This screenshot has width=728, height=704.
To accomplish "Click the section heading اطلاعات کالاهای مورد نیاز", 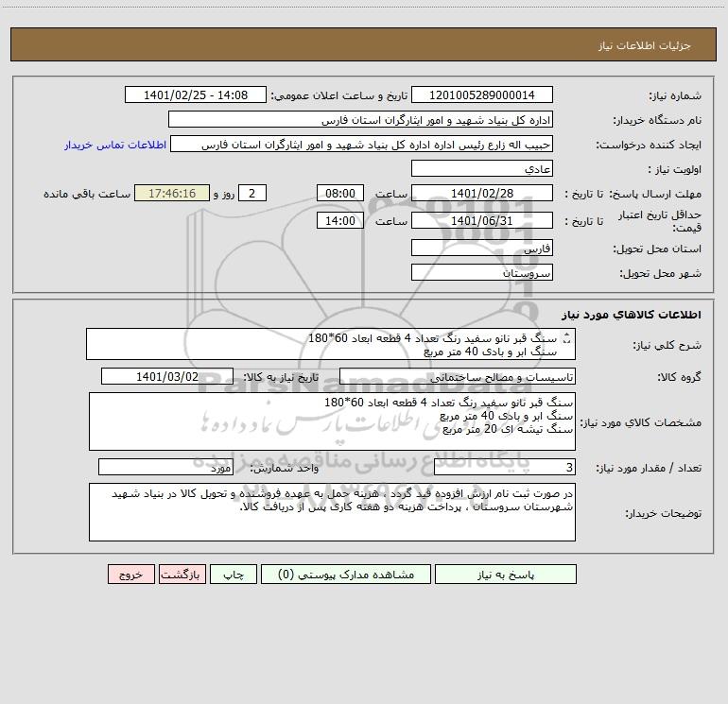I will [x=632, y=315].
